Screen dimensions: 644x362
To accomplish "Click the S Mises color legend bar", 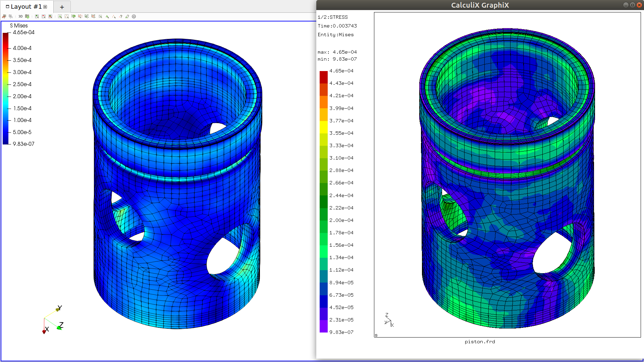I will (5, 88).
